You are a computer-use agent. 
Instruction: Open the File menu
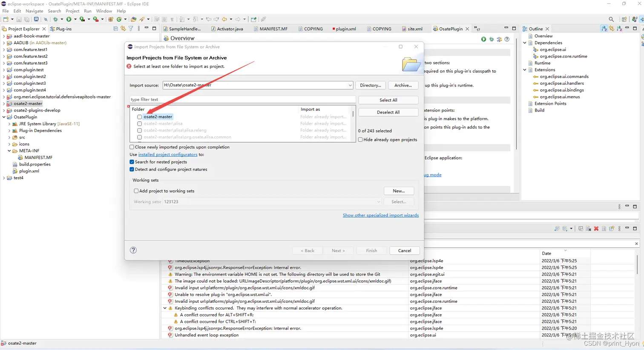pyautogui.click(x=6, y=11)
